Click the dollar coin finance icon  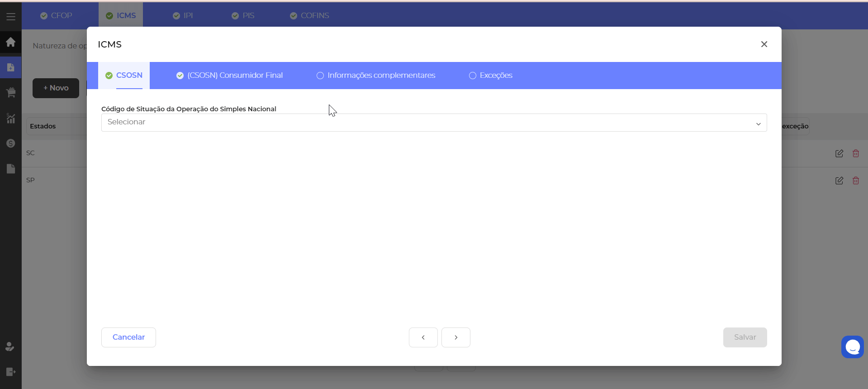11,143
